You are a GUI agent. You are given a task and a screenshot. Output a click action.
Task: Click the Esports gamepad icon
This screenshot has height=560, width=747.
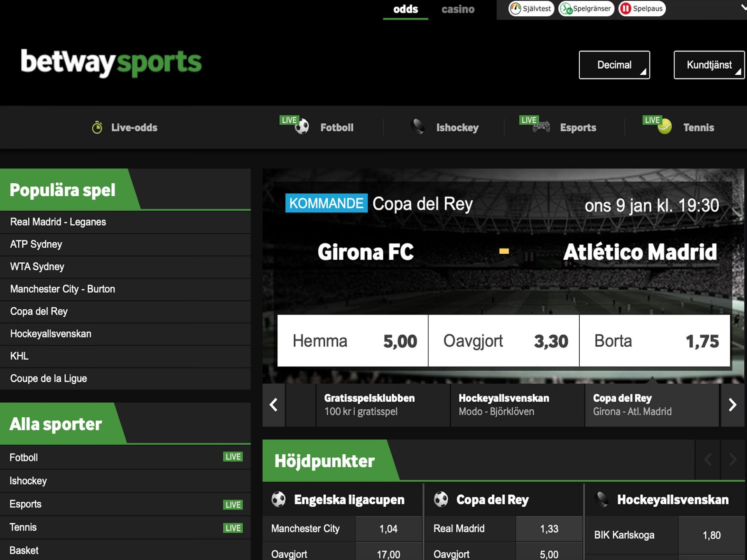click(541, 127)
